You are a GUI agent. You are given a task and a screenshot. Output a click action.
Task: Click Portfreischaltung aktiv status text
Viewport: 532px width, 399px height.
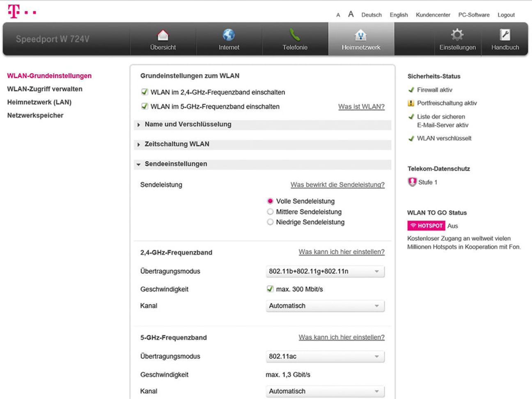[447, 103]
